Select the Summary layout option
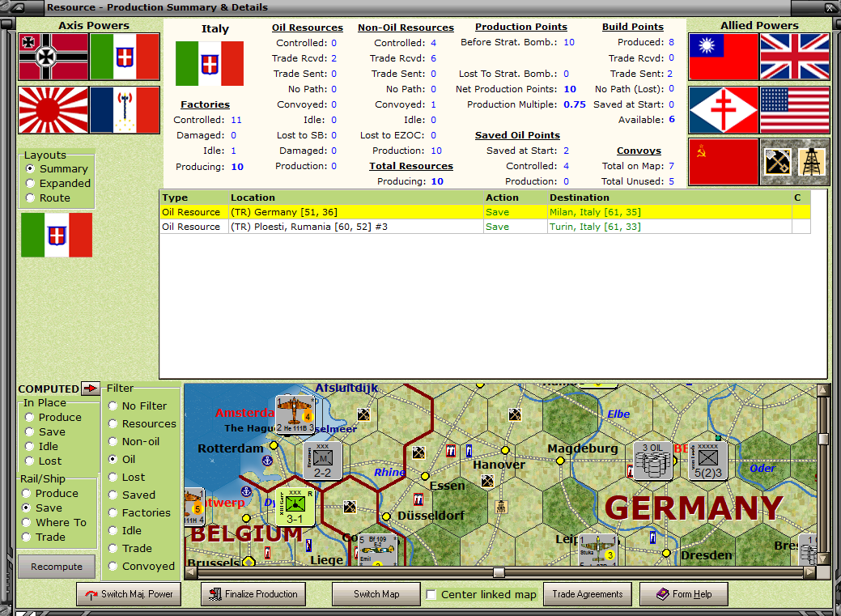The image size is (841, 616). pos(57,168)
